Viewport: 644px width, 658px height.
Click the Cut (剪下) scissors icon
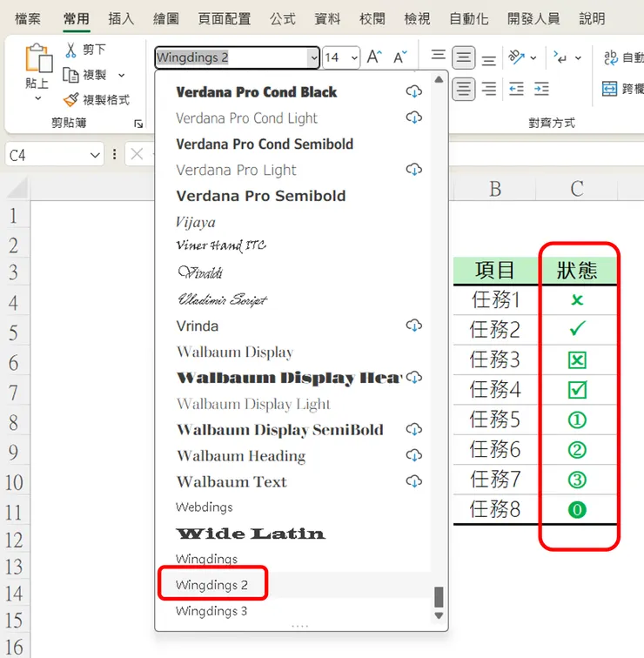[70, 50]
